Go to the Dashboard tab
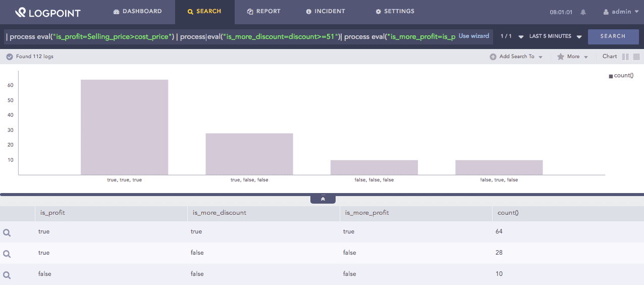 point(137,12)
